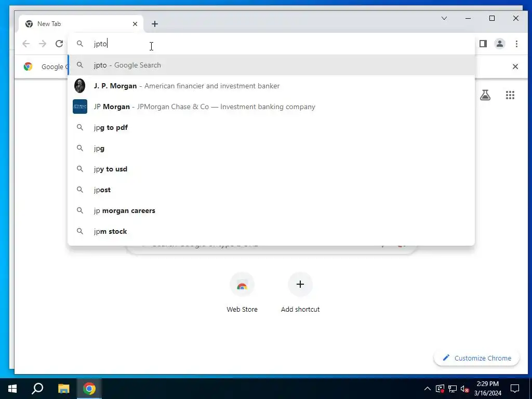Image resolution: width=532 pixels, height=399 pixels.
Task: Click the security tray icon with red dot
Action: [x=440, y=389]
